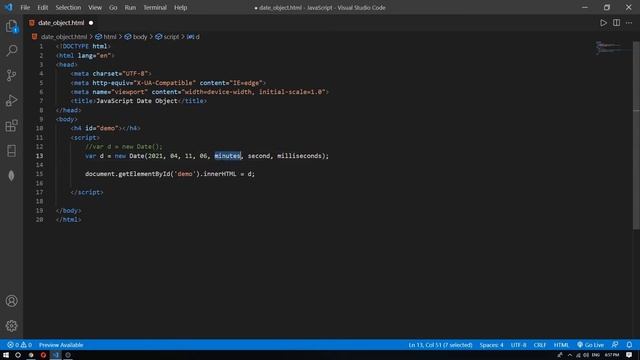Click the feedback icon in status bar
Screen dimensions: 640x360
tap(615, 345)
